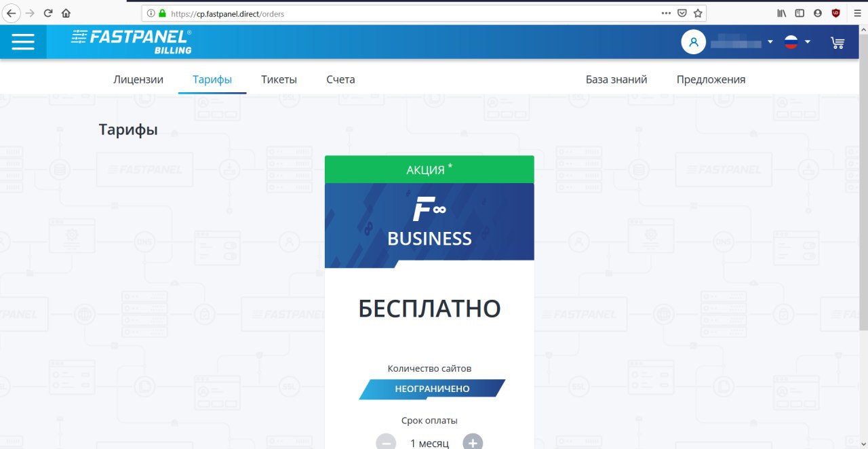The image size is (868, 449).
Task: Go back with the browser back arrow
Action: (12, 13)
